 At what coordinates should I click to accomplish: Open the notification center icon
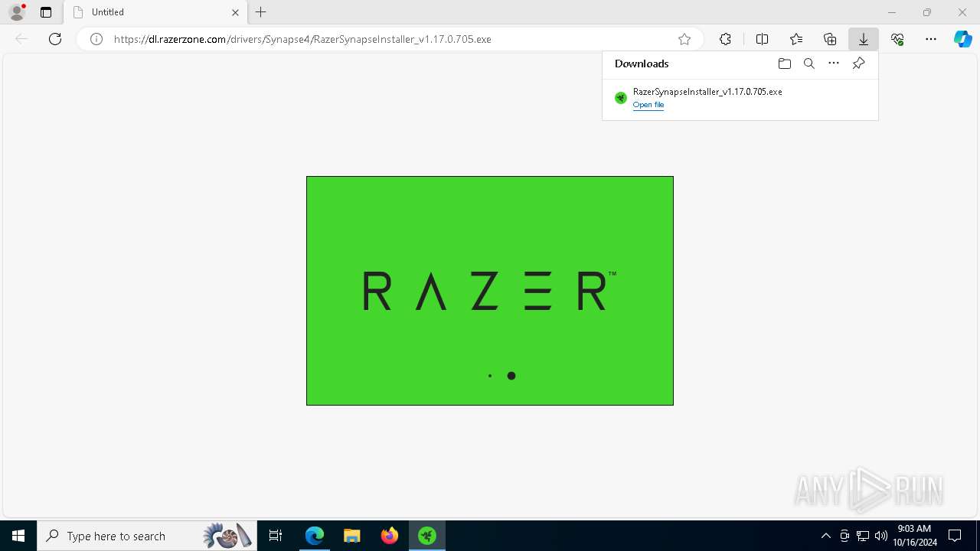(955, 536)
